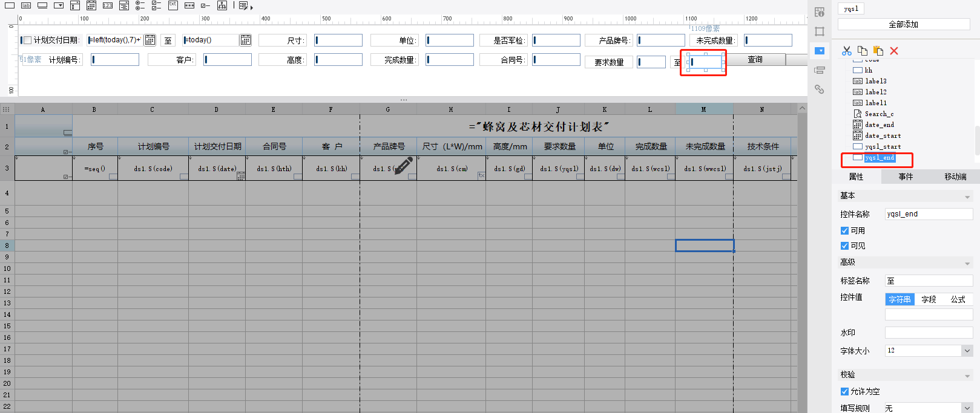This screenshot has height=413, width=980.
Task: Open the 字体大小 dropdown
Action: point(967,351)
